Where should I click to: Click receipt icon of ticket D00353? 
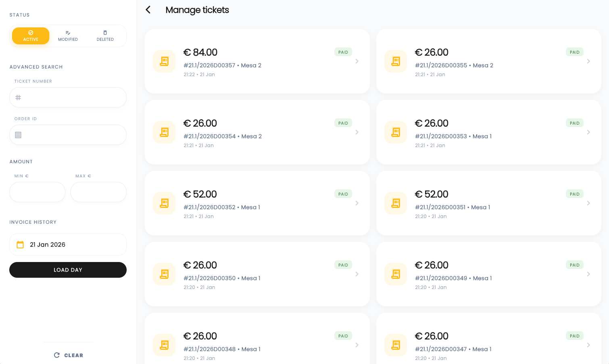point(396,132)
